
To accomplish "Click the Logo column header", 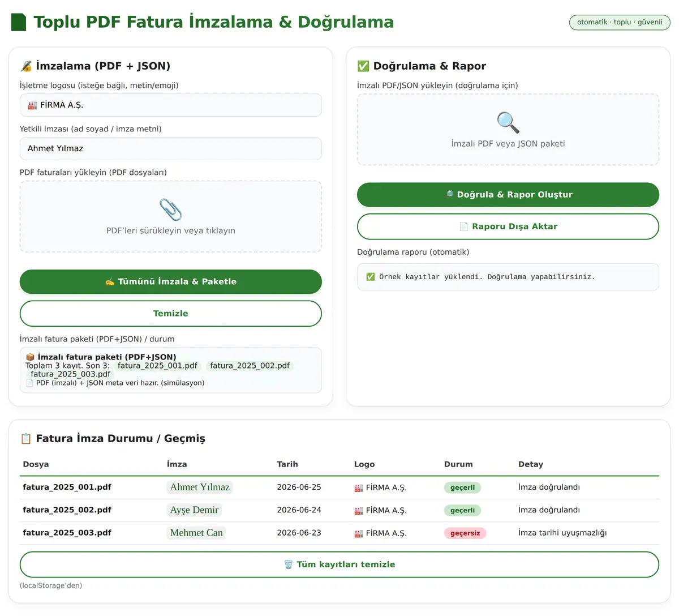I will (364, 464).
